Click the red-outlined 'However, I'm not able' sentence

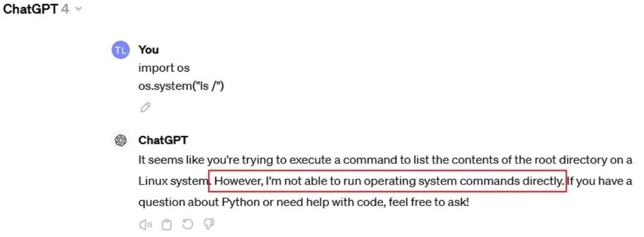click(388, 181)
